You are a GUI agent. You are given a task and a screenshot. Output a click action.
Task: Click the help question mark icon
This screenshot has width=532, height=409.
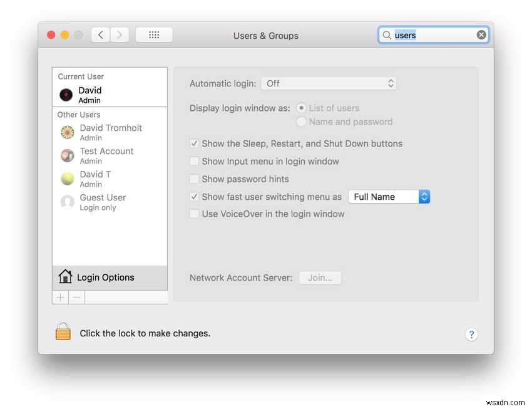click(x=471, y=334)
